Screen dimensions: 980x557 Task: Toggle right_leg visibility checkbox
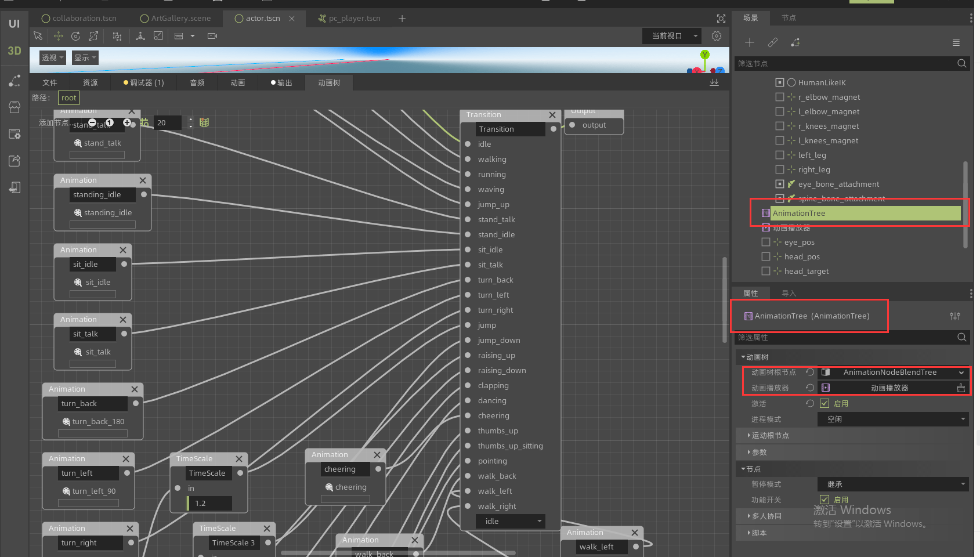point(780,169)
